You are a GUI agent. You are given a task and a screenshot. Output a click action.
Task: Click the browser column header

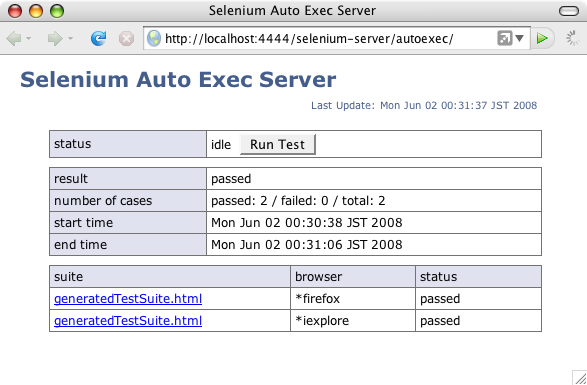click(x=353, y=276)
